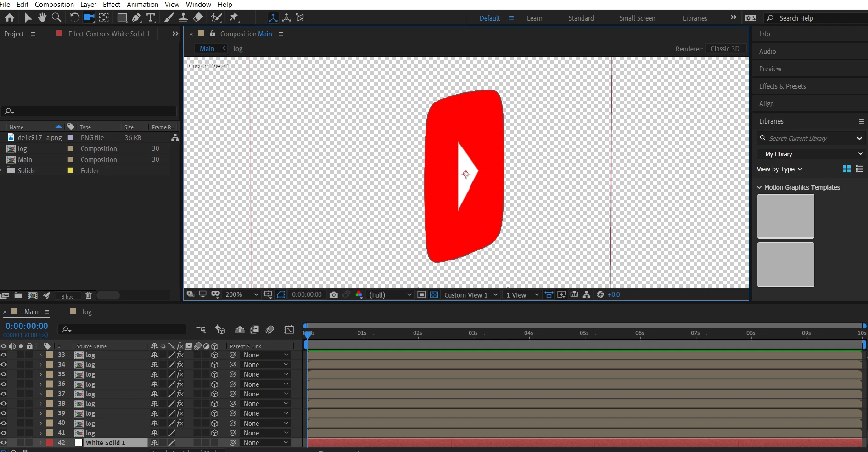Click the Search Help field
This screenshot has width=868, height=452.
816,18
